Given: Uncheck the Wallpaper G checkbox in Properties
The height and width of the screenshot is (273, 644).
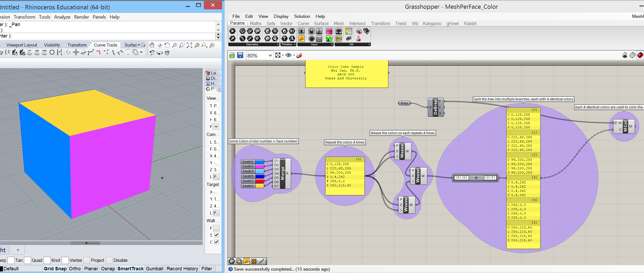Looking at the screenshot, I should coord(216,242).
